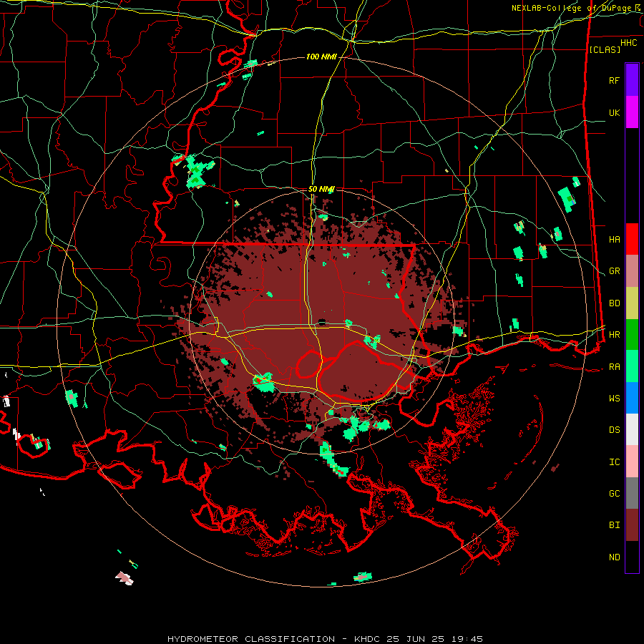Screen dimensions: 644x644
Task: Click the HR dark green legend swatch
Action: (632, 335)
